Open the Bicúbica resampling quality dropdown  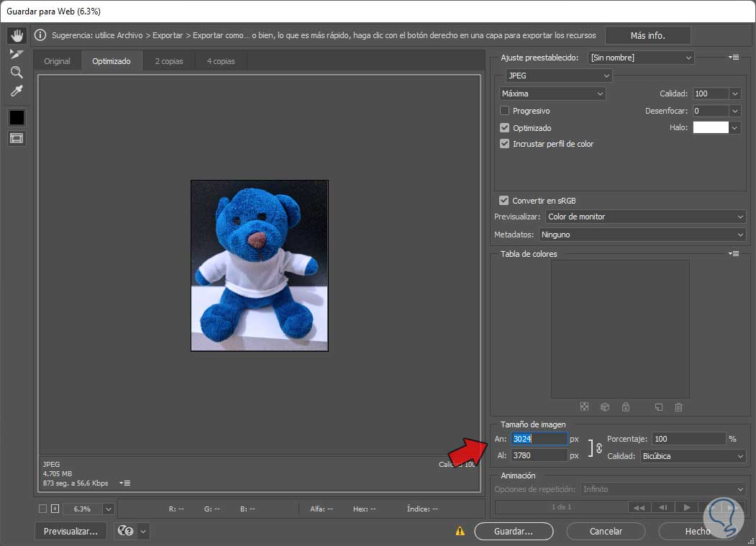pos(693,456)
